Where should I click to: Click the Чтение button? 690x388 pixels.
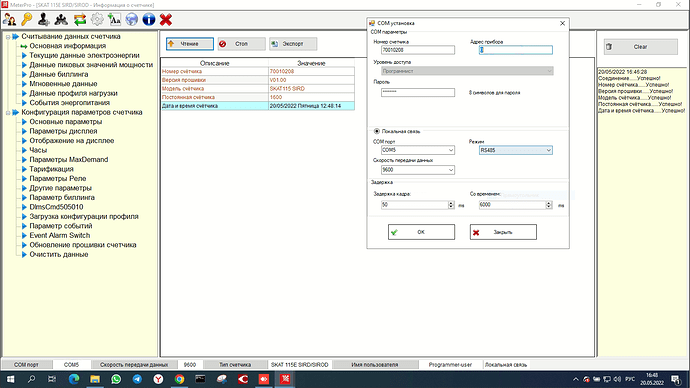click(x=190, y=44)
